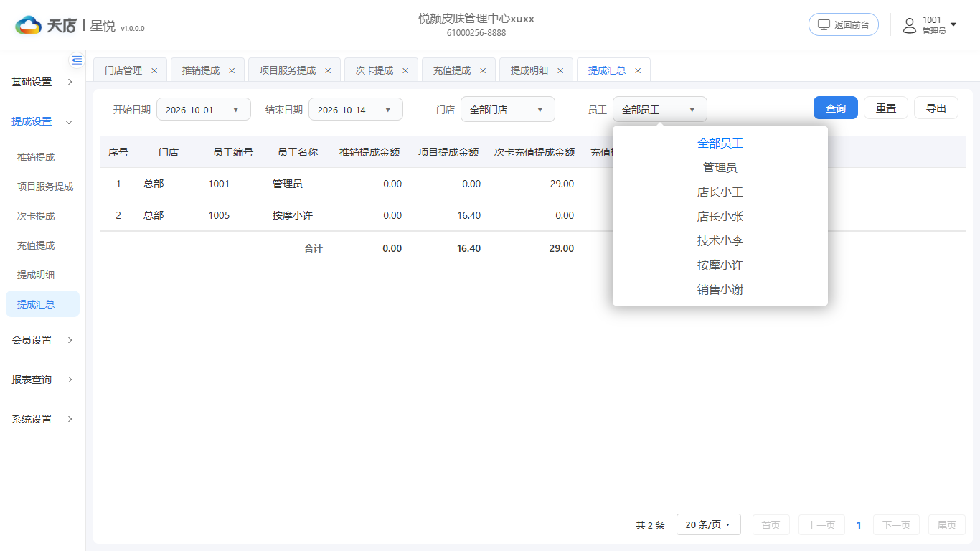This screenshot has height=551, width=980.
Task: Collapse the sidebar menu toggle icon
Action: point(77,60)
